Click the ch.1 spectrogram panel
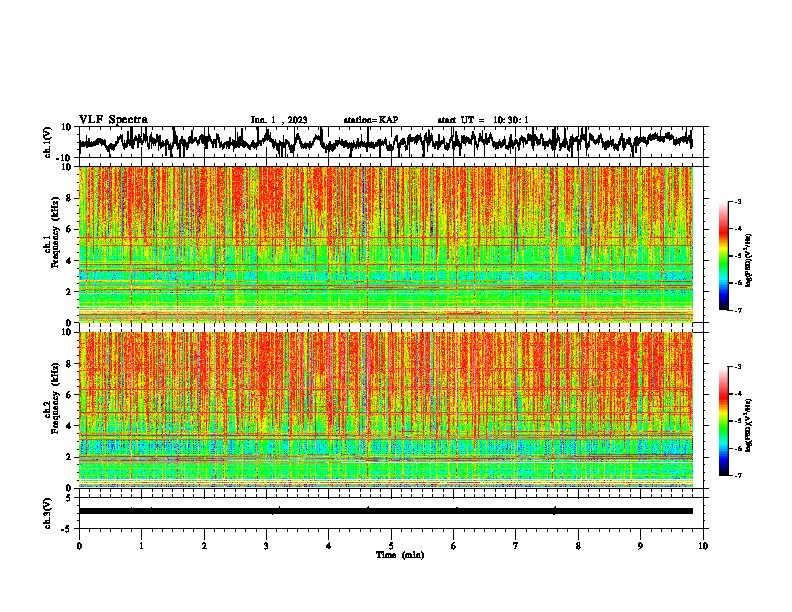Screen dimensions: 792x612 (386, 244)
